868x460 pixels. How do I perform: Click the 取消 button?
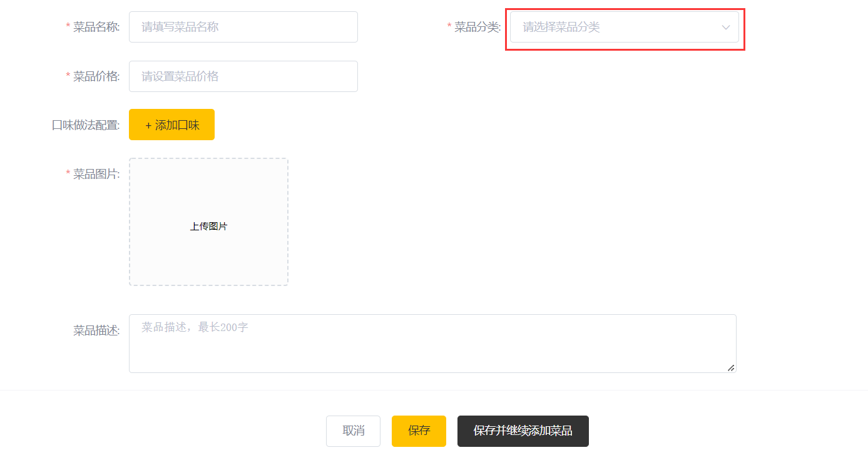(x=353, y=431)
